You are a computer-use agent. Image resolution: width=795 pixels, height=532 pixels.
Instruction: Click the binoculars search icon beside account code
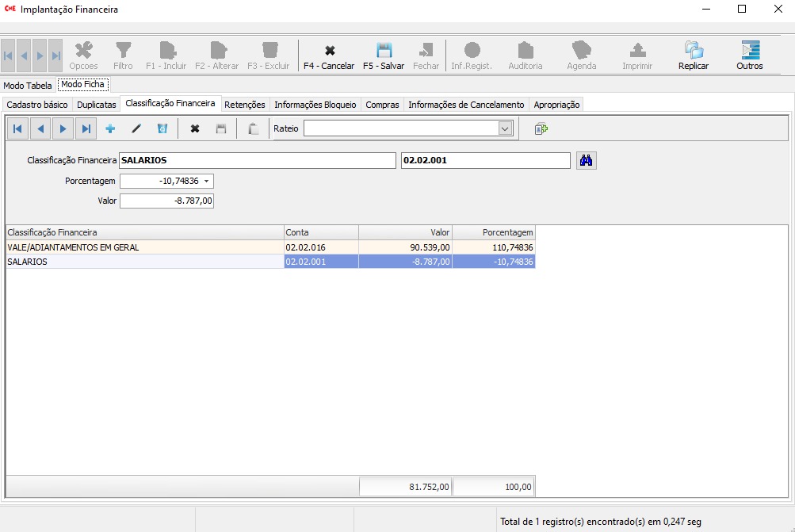pos(587,160)
